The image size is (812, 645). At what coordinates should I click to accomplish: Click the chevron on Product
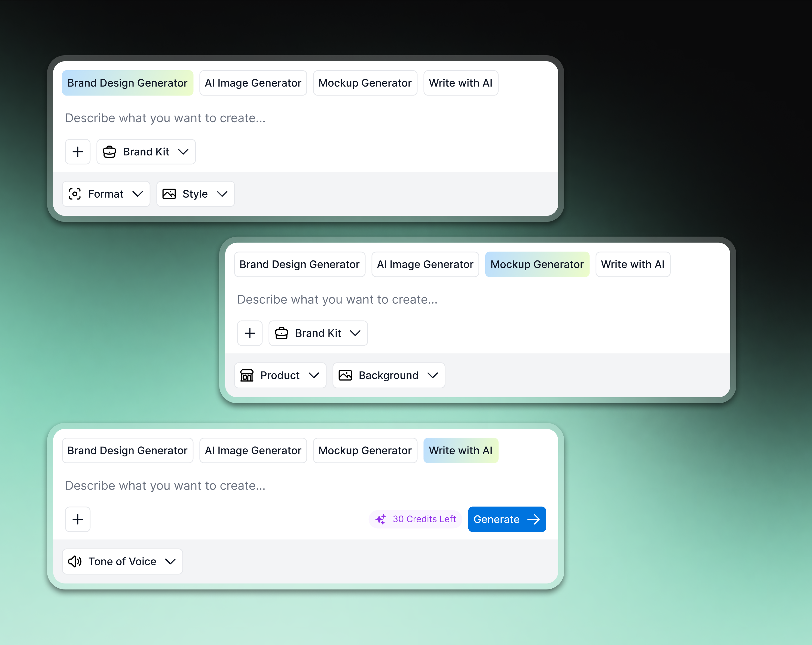[314, 375]
